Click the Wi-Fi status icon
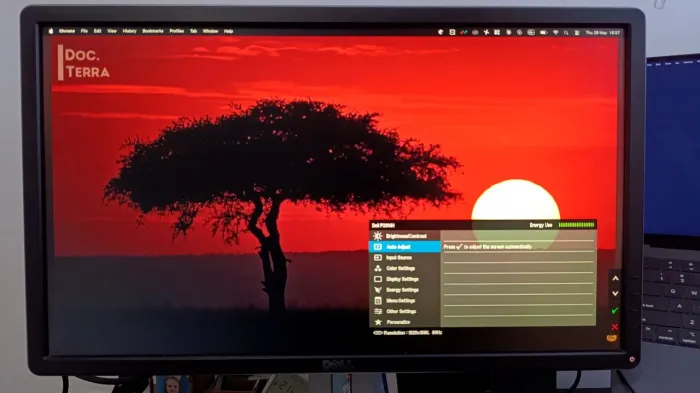This screenshot has height=393, width=700. pos(556,33)
